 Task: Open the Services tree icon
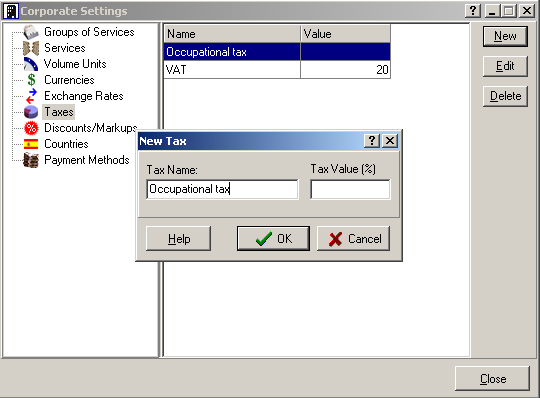click(x=31, y=48)
